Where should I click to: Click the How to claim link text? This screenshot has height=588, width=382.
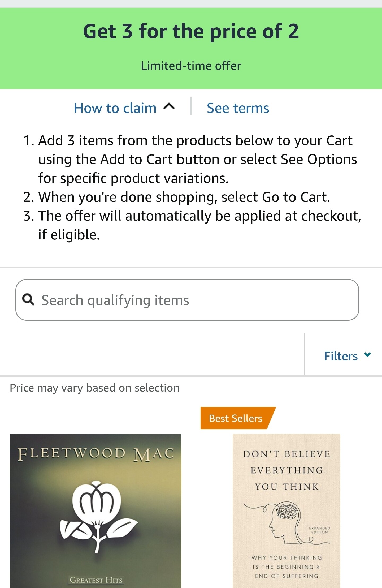[115, 108]
